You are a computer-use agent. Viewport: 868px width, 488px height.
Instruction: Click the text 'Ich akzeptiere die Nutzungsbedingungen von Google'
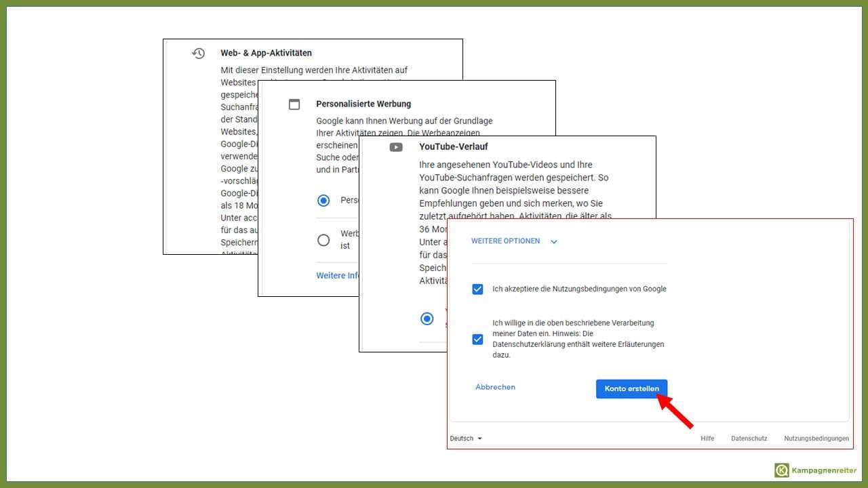(x=580, y=289)
